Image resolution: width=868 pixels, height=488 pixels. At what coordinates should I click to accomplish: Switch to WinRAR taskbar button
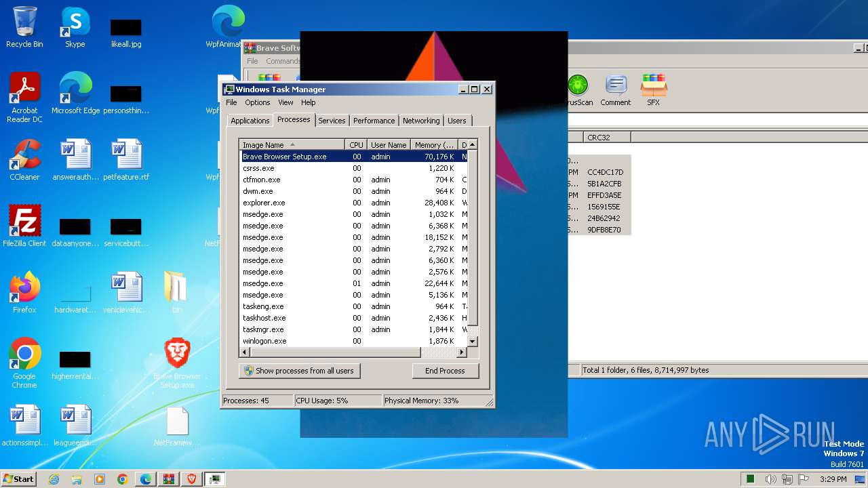169,479
